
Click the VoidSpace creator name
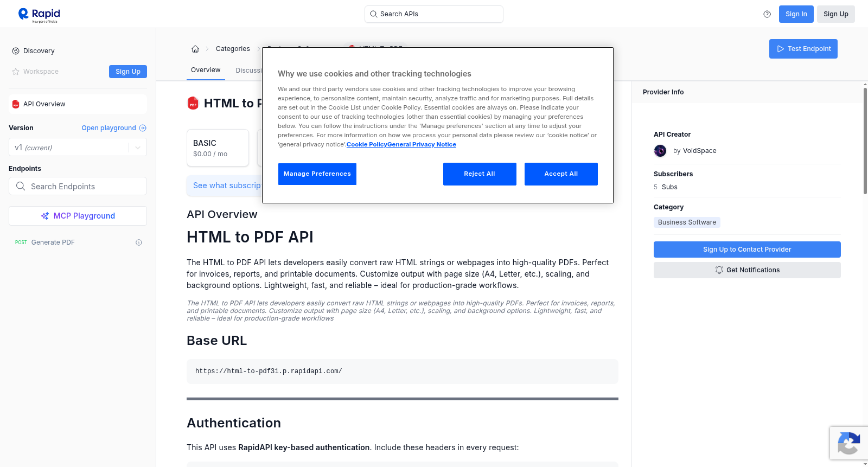point(699,151)
